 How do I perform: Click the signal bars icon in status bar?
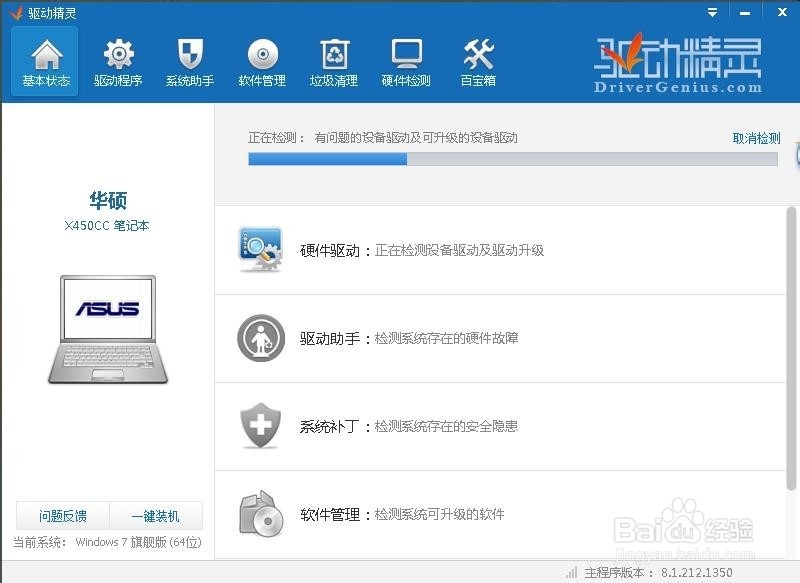tap(571, 572)
